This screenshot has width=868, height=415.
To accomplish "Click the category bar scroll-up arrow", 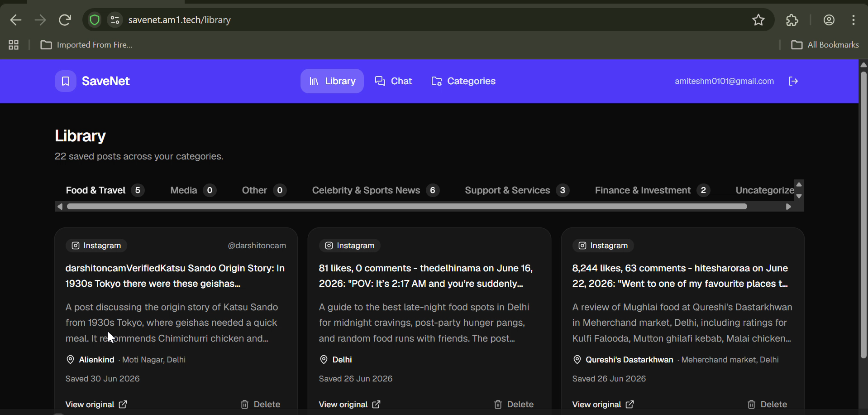I will 799,184.
